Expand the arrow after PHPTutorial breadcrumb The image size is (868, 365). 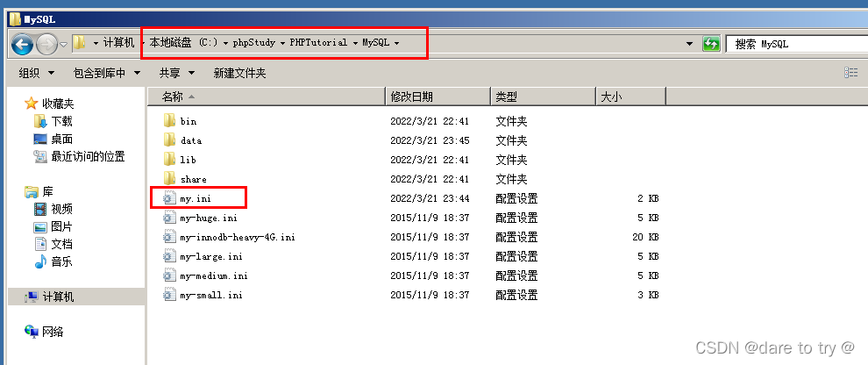pos(355,43)
